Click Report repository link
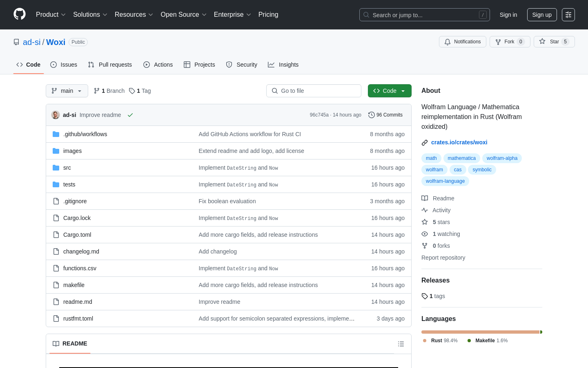Viewport: 588px width, 368px height. pyautogui.click(x=443, y=258)
